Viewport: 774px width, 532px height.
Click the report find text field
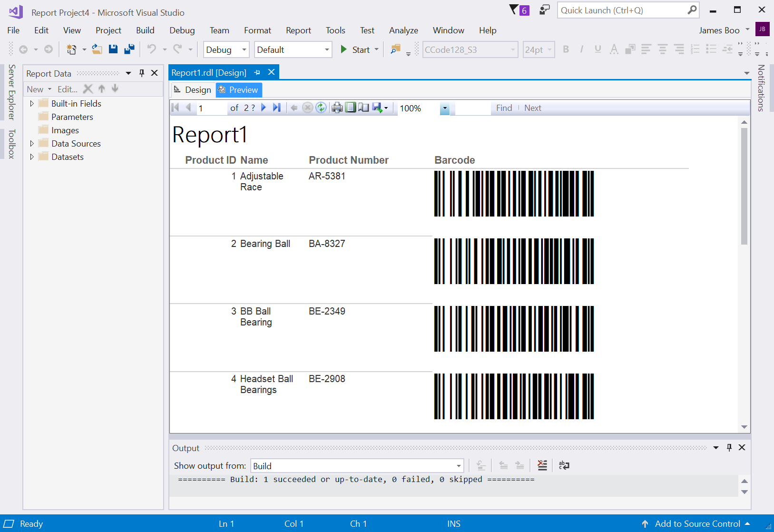(473, 108)
